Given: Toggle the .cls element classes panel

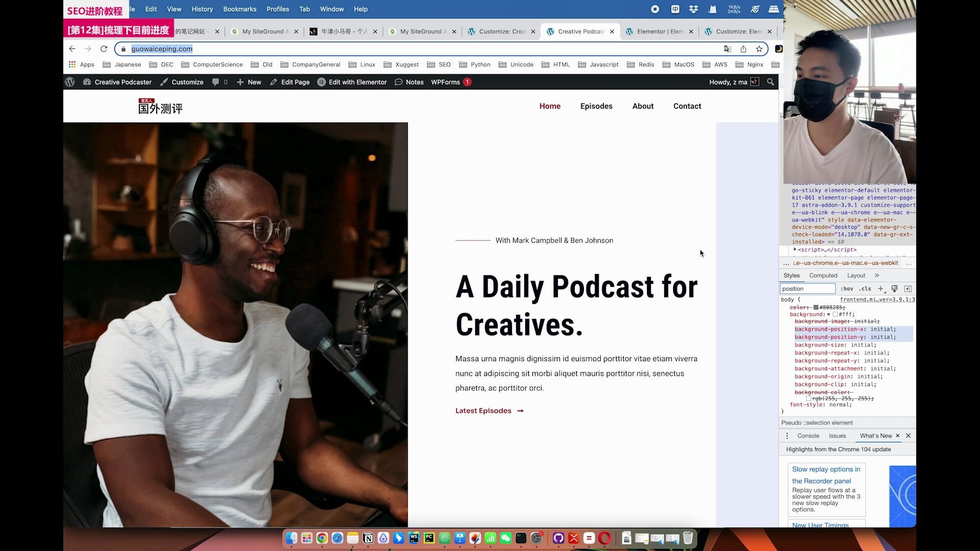Looking at the screenshot, I should [x=865, y=289].
